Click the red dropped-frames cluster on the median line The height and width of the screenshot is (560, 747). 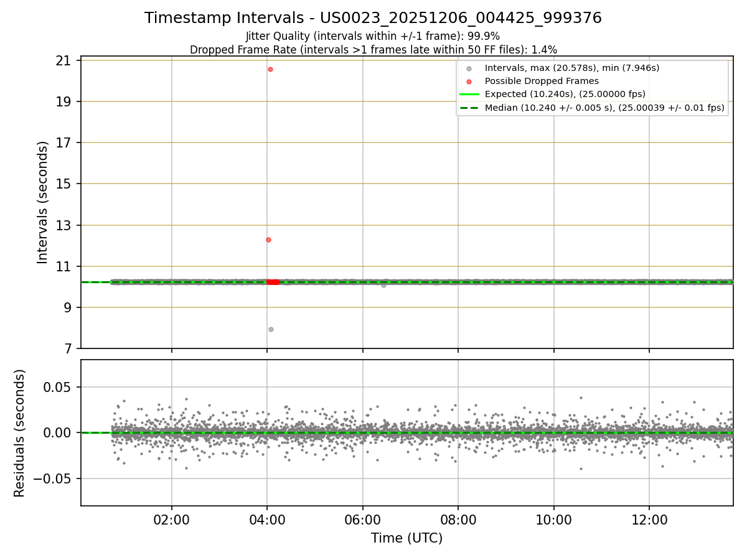tap(273, 282)
